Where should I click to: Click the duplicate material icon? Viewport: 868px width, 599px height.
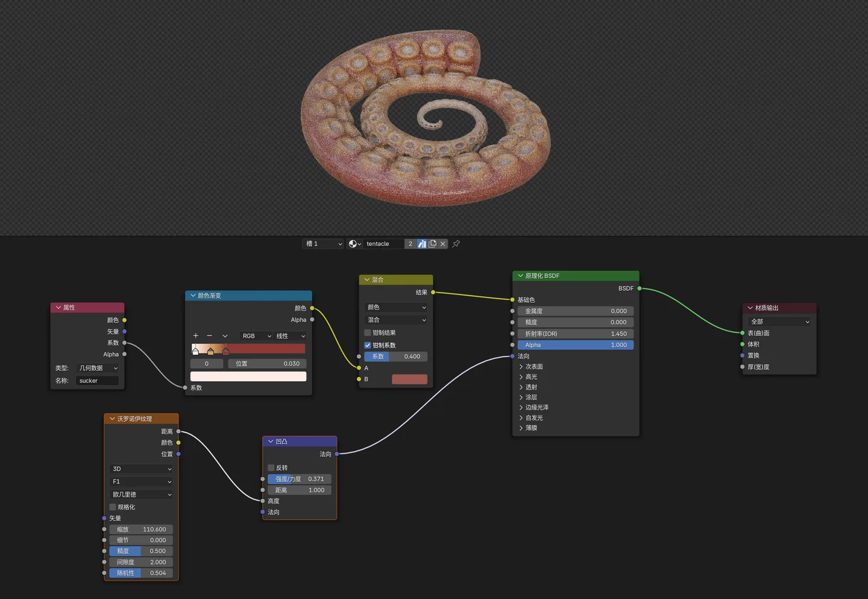[x=432, y=244]
